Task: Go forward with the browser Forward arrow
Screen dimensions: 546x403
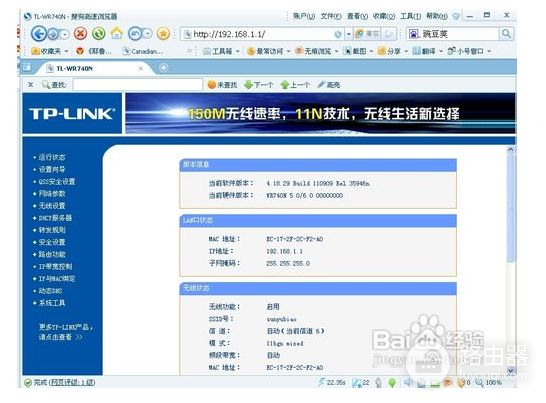Action: (x=53, y=34)
